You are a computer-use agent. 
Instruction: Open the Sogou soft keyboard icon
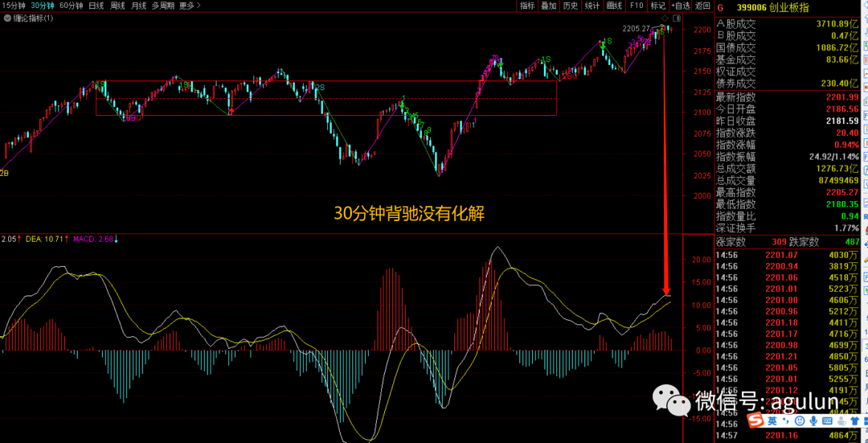[x=827, y=421]
